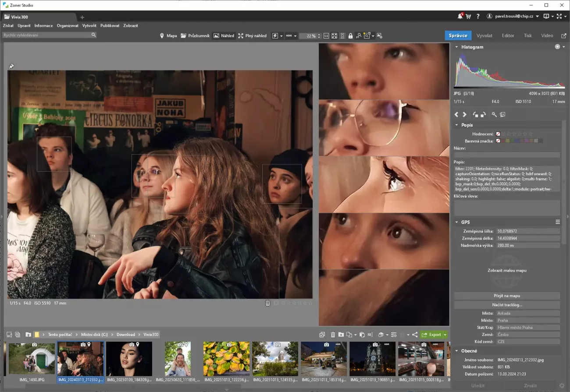This screenshot has height=392, width=570.
Task: Toggle the pin icon above the preview
Action: pyautogui.click(x=11, y=66)
